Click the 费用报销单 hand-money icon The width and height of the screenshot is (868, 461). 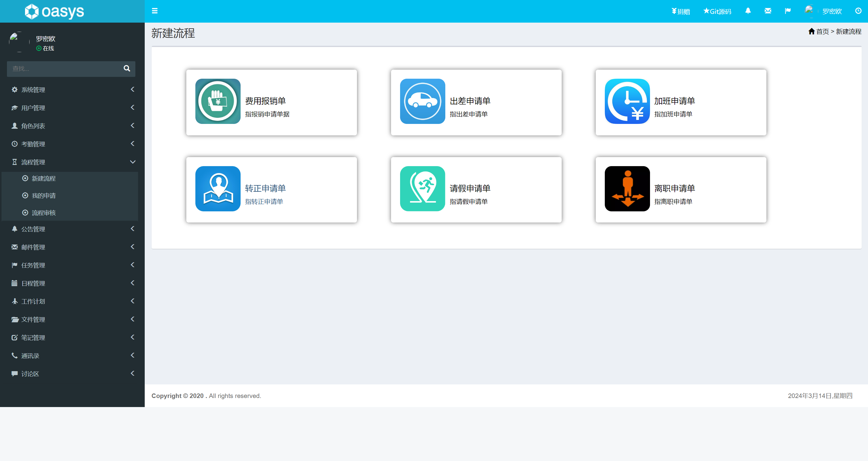(218, 101)
